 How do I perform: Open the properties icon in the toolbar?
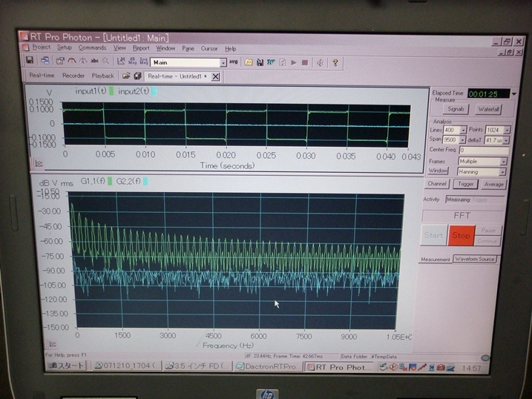click(x=60, y=61)
